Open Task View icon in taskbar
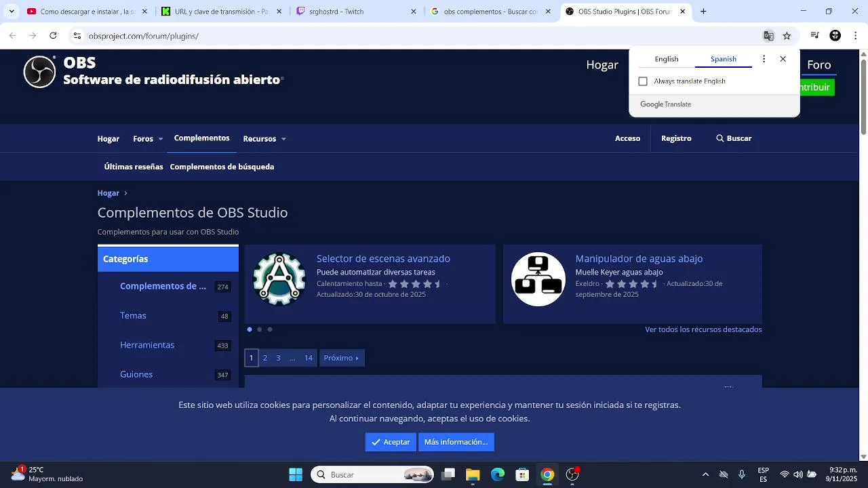The height and width of the screenshot is (488, 868). click(x=448, y=474)
